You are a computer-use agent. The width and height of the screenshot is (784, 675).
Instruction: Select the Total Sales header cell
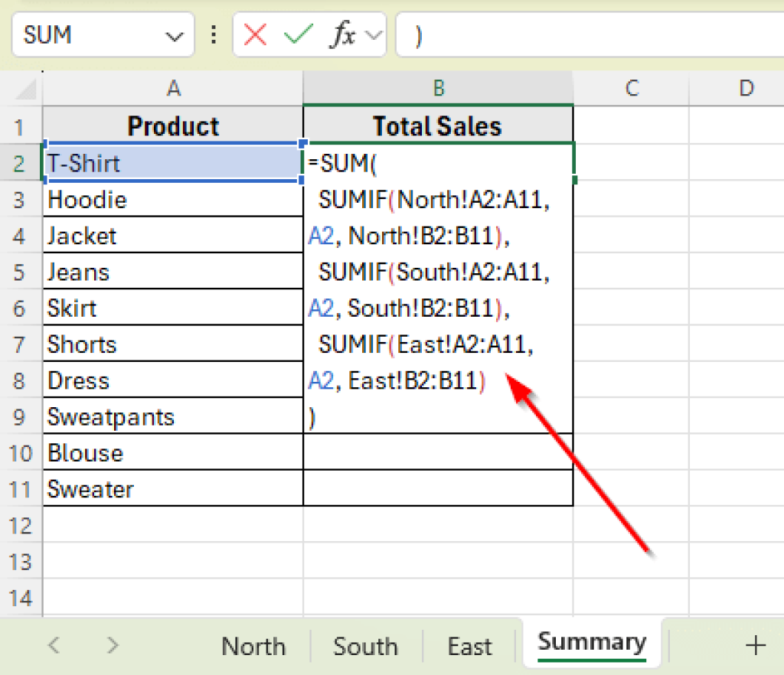438,126
